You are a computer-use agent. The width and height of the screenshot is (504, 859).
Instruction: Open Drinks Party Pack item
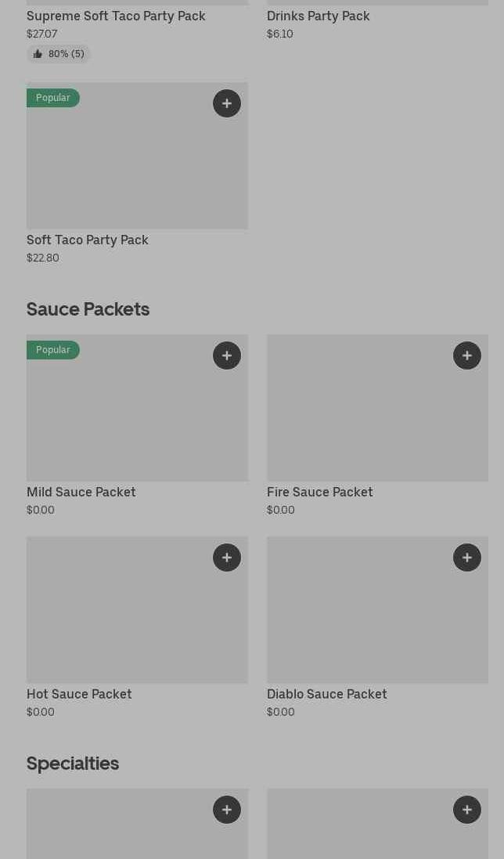pyautogui.click(x=318, y=16)
